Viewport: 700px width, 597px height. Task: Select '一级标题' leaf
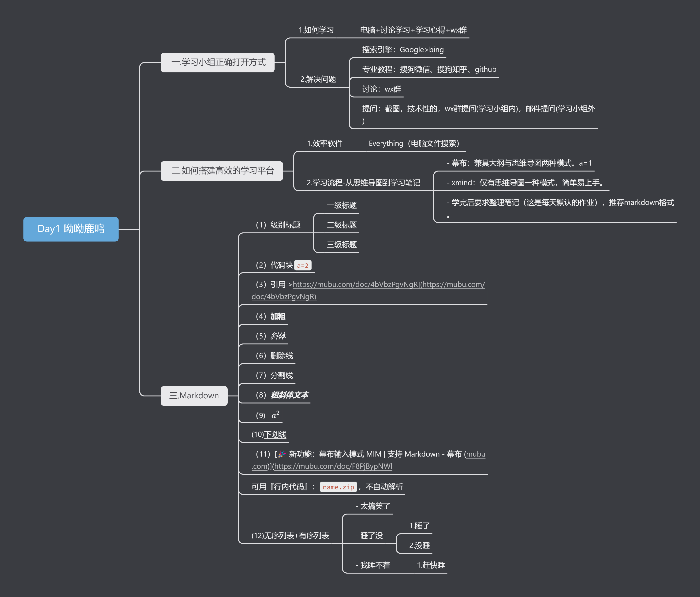click(342, 205)
